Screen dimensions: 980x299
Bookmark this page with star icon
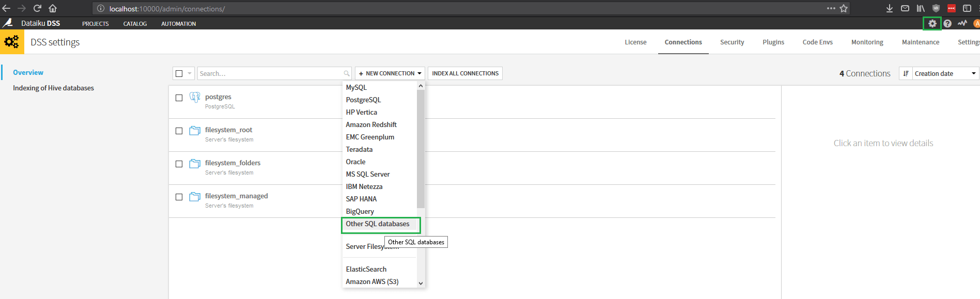click(x=844, y=8)
